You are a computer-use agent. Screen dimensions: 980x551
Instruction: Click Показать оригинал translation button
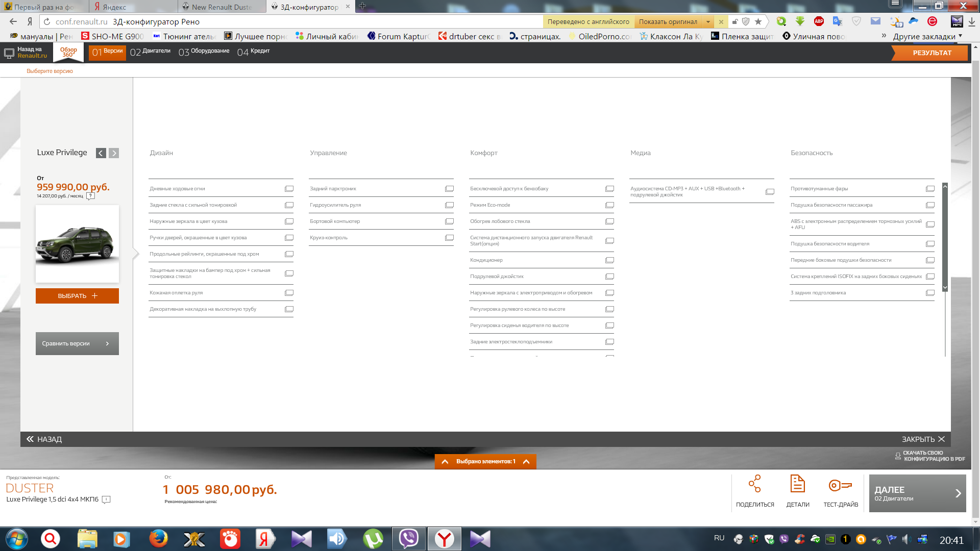668,22
